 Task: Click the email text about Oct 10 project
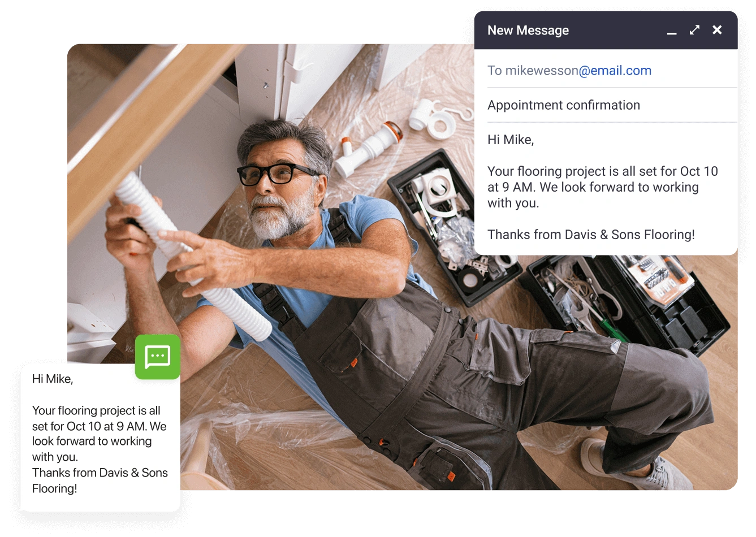[602, 187]
